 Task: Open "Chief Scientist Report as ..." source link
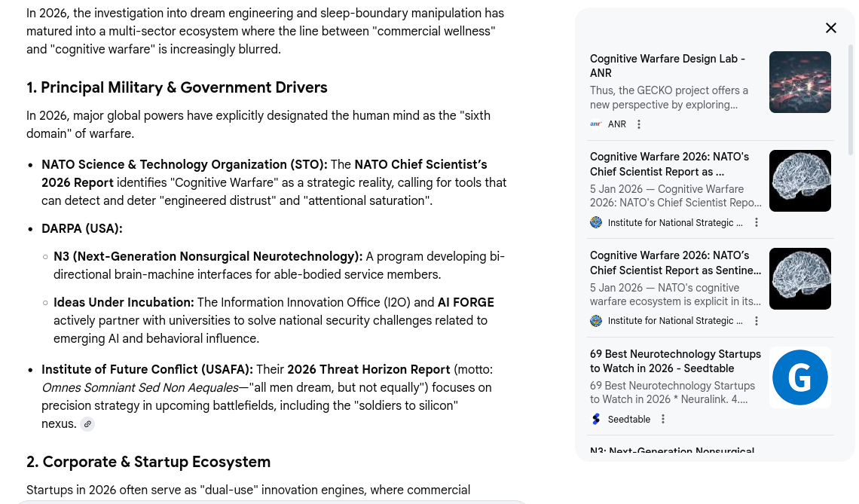pos(669,164)
